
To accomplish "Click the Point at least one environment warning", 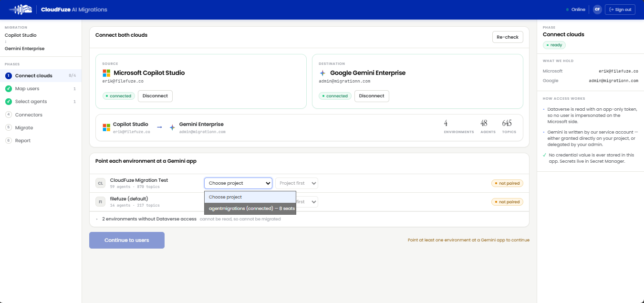I will (468, 240).
